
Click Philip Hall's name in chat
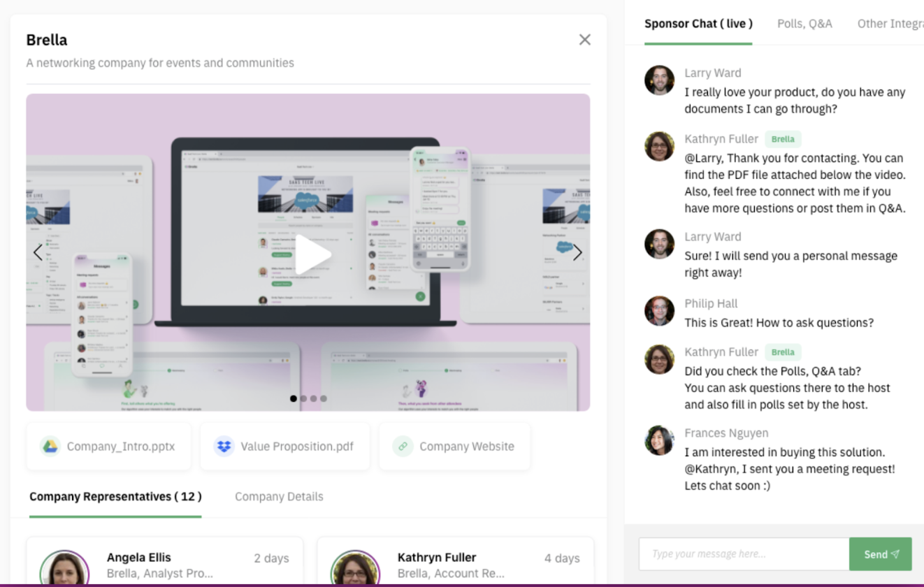[x=711, y=303]
